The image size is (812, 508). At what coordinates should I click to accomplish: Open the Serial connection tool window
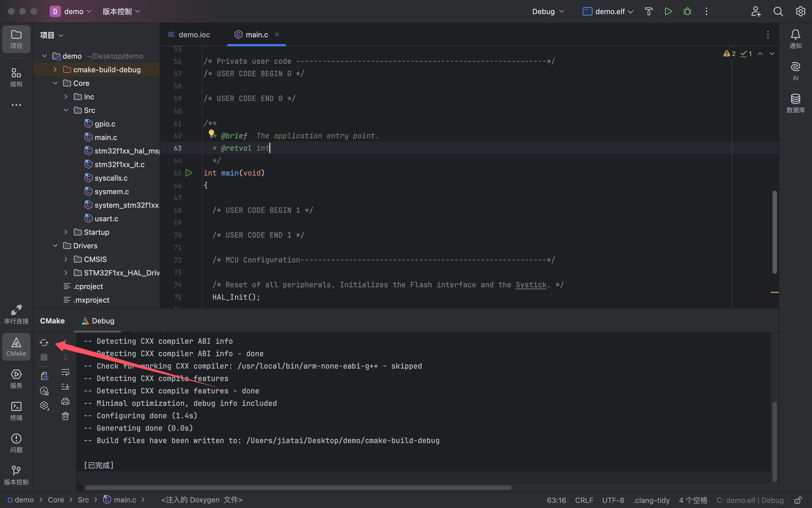(x=16, y=314)
